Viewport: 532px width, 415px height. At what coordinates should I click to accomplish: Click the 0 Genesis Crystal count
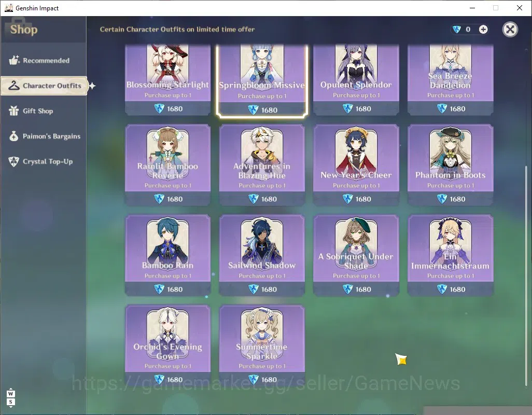pos(468,30)
